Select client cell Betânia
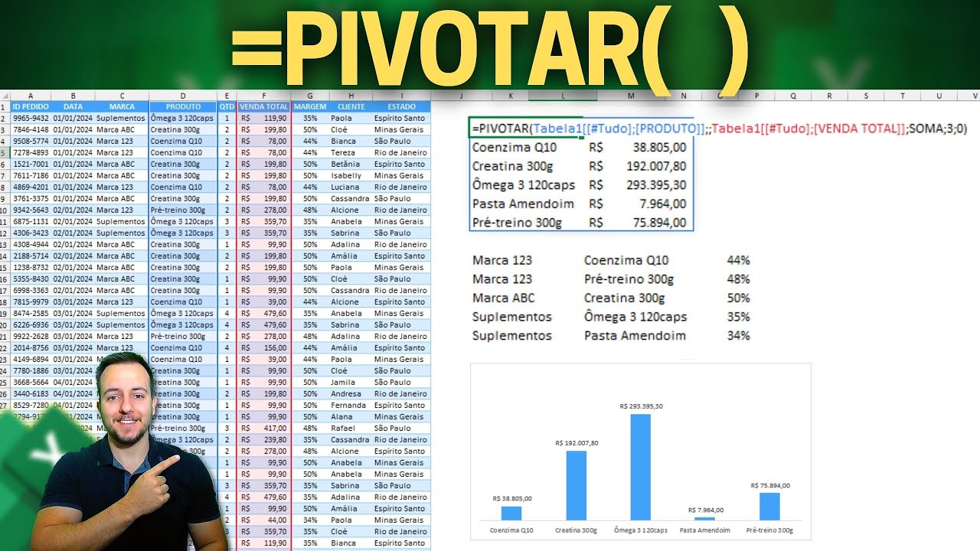Viewport: 980px width, 551px height. tap(351, 165)
